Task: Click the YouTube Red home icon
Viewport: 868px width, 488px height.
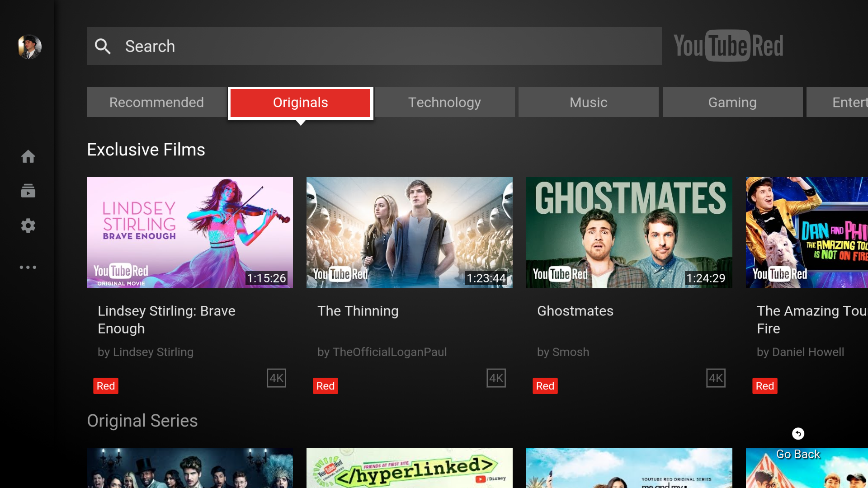Action: pos(28,156)
